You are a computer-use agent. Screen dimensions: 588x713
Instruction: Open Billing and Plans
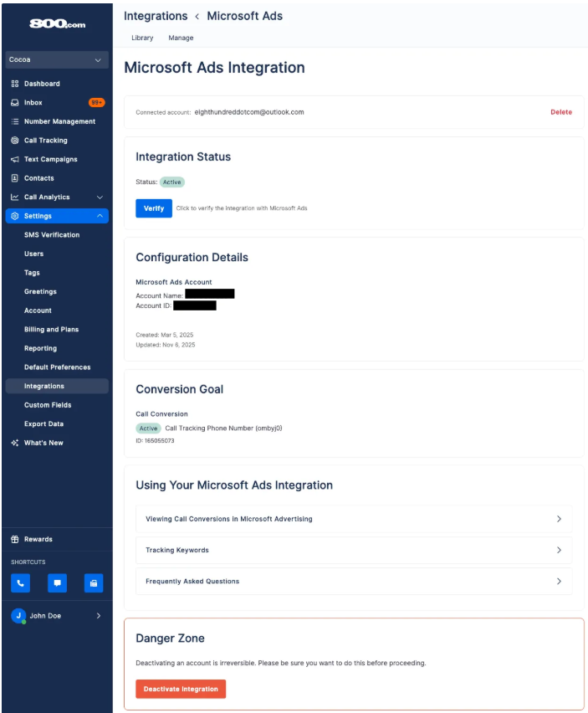51,329
